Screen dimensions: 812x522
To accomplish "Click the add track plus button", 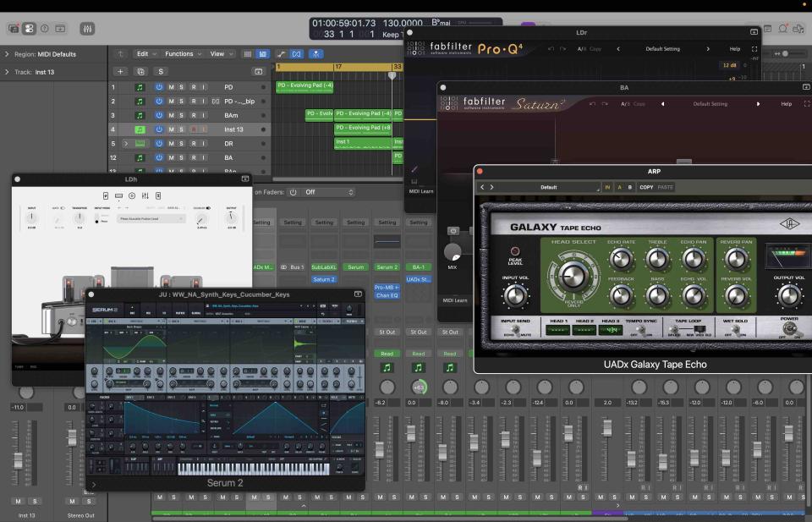I will coord(120,72).
